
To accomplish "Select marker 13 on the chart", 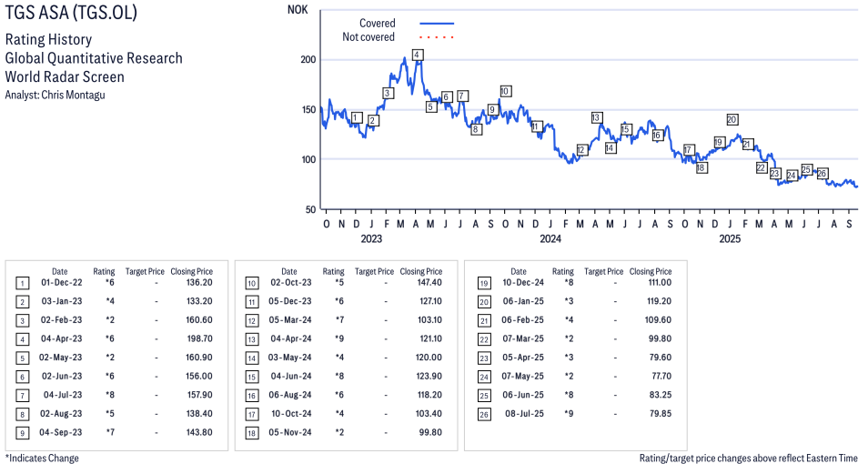I will tap(596, 117).
